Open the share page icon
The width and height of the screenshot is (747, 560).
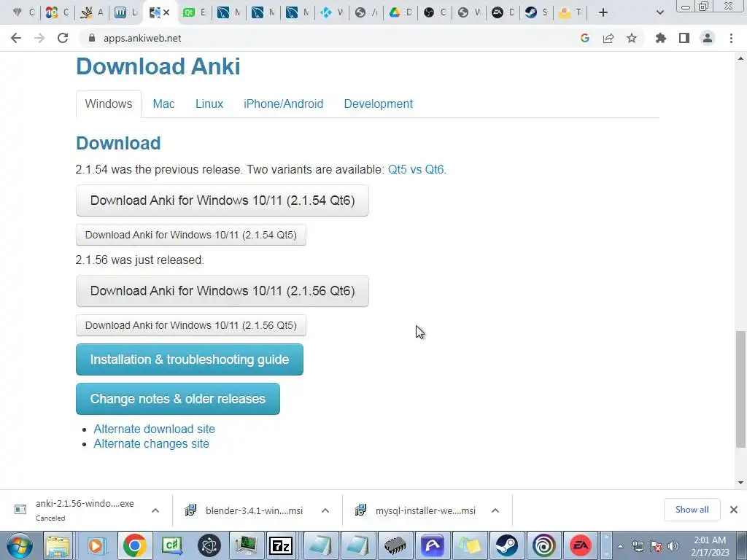click(x=608, y=38)
